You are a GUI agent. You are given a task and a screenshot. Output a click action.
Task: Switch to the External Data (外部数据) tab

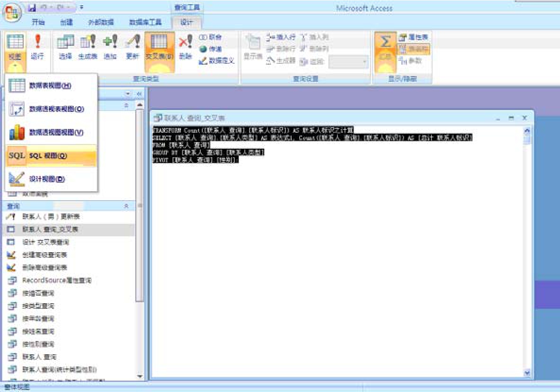coord(101,22)
